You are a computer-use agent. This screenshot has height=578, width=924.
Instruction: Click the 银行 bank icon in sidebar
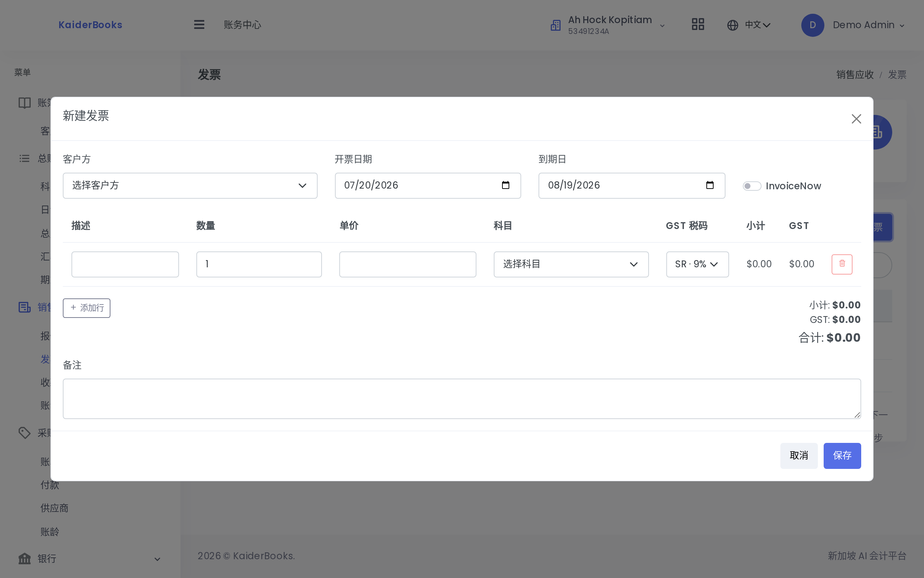coord(25,558)
